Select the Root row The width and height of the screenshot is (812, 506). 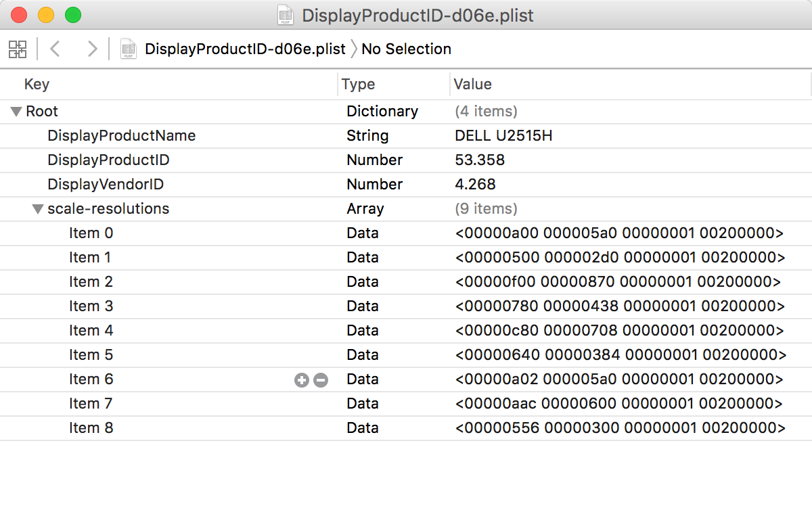pyautogui.click(x=406, y=112)
